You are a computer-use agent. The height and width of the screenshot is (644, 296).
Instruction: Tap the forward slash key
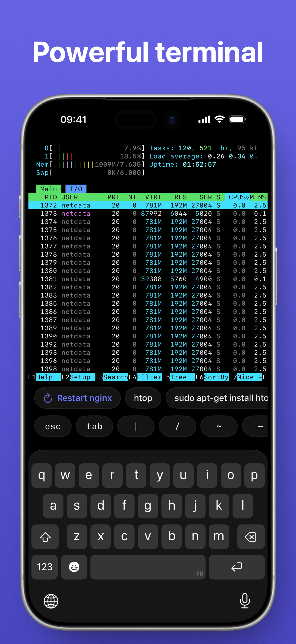(x=177, y=426)
